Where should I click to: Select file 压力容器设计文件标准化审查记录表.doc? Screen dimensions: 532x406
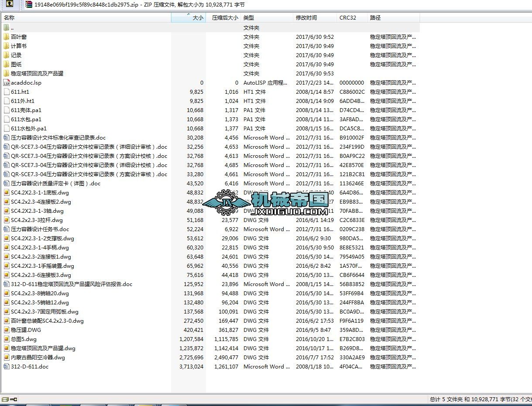click(58, 137)
